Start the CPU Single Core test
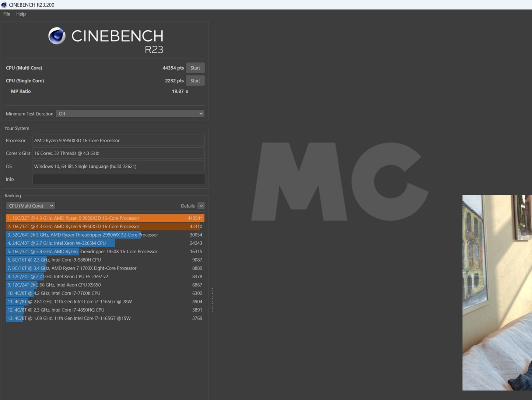This screenshot has height=400, width=532. coord(195,81)
